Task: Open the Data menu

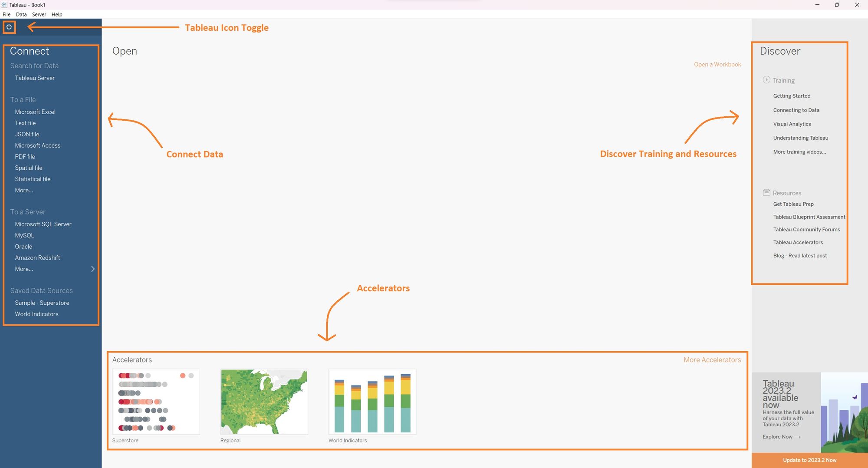Action: (21, 14)
